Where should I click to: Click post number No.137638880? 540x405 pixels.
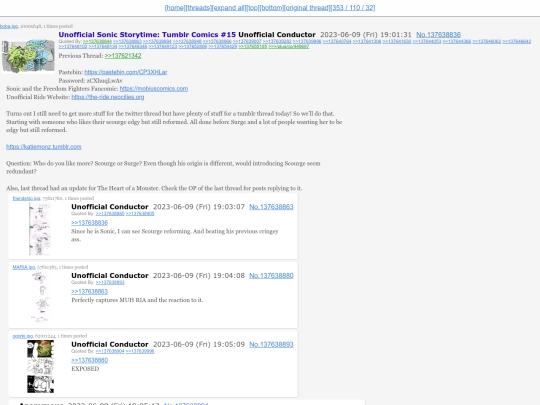coord(271,276)
